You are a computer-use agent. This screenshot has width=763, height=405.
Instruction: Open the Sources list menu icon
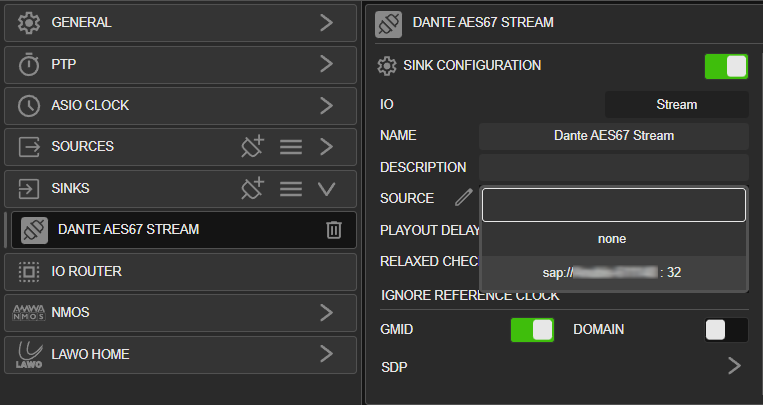click(x=291, y=147)
